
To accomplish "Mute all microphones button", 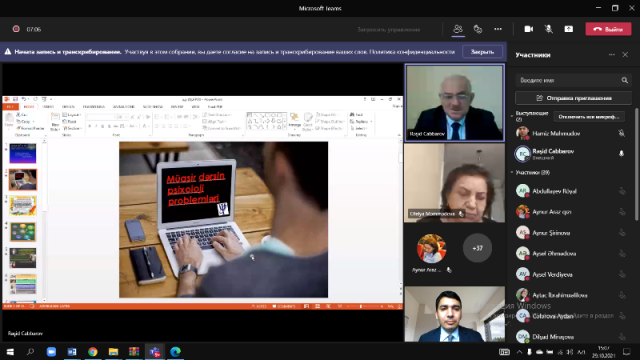I will click(x=589, y=117).
